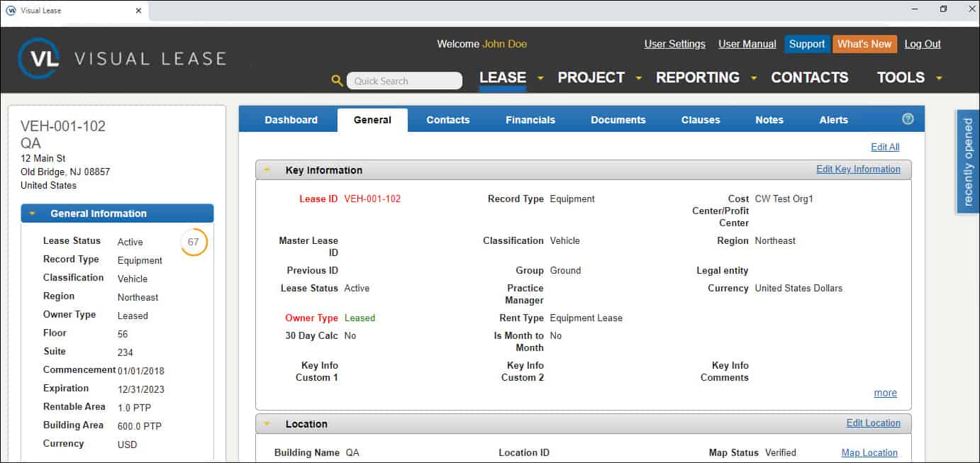
Task: Click the blue Support button
Action: coord(807,44)
